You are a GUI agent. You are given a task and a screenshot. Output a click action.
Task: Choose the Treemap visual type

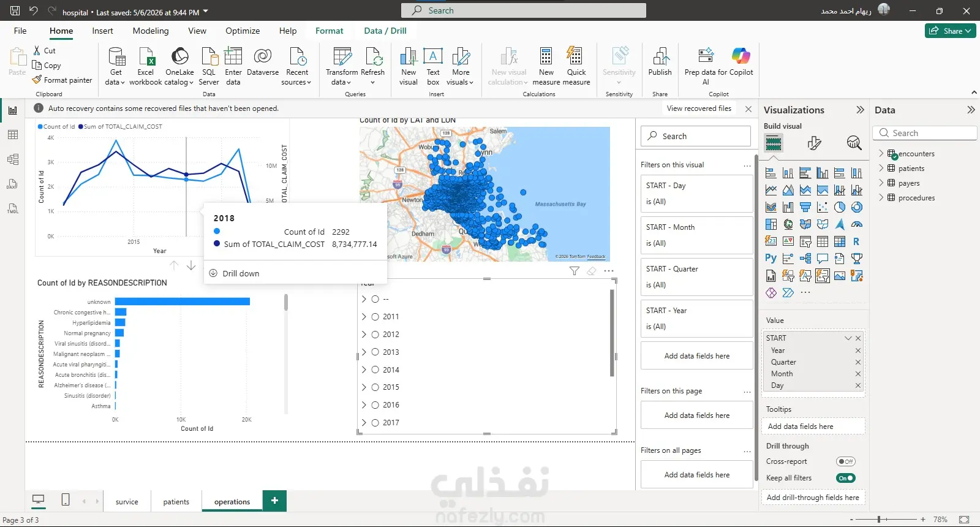pyautogui.click(x=771, y=224)
